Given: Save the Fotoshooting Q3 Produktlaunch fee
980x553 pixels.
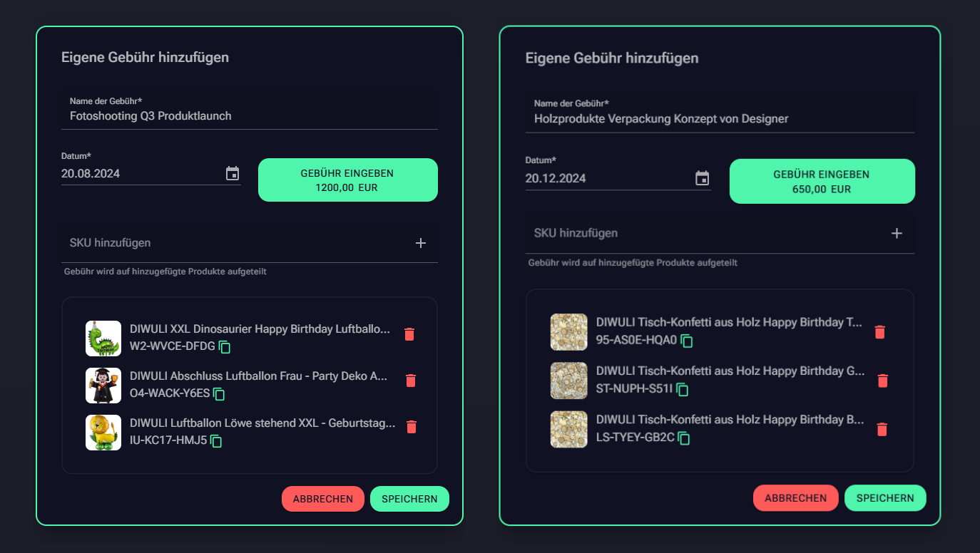Looking at the screenshot, I should tap(409, 499).
